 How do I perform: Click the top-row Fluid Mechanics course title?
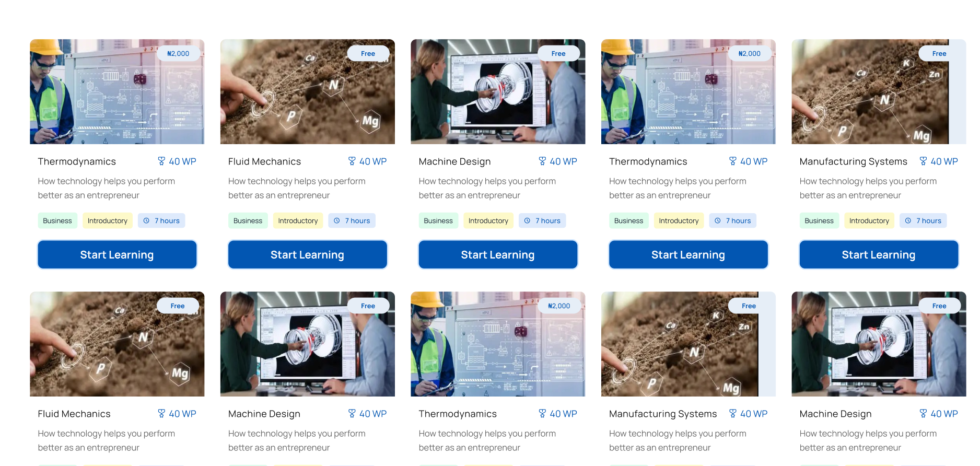(x=265, y=161)
